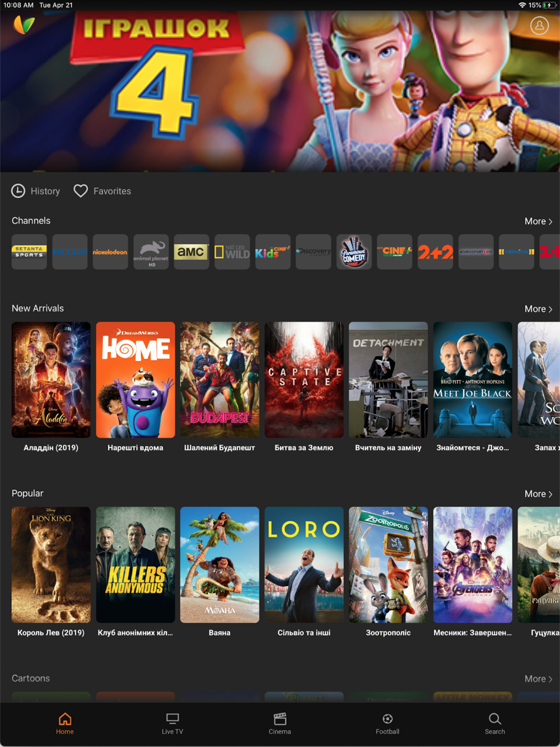560x747 pixels.
Task: Open the Loro poster
Action: [x=304, y=565]
